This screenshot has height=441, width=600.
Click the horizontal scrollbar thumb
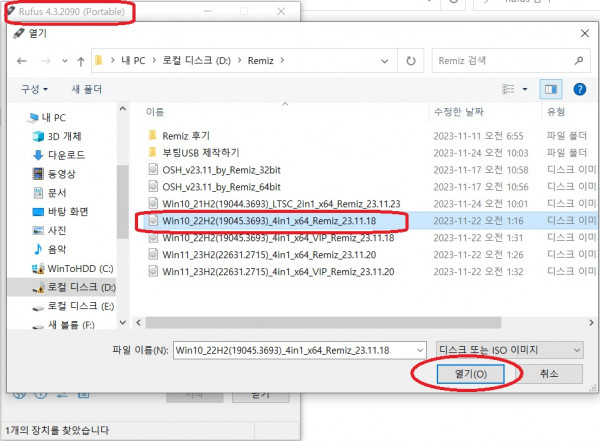click(323, 323)
